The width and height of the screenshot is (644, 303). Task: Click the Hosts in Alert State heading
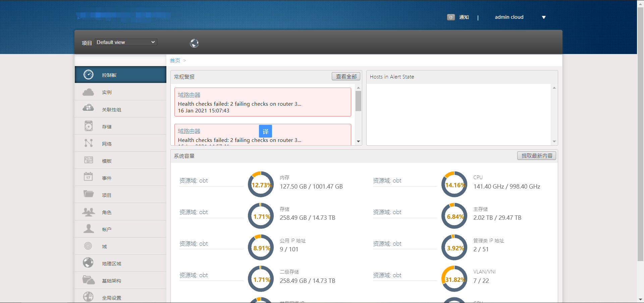[x=392, y=77]
